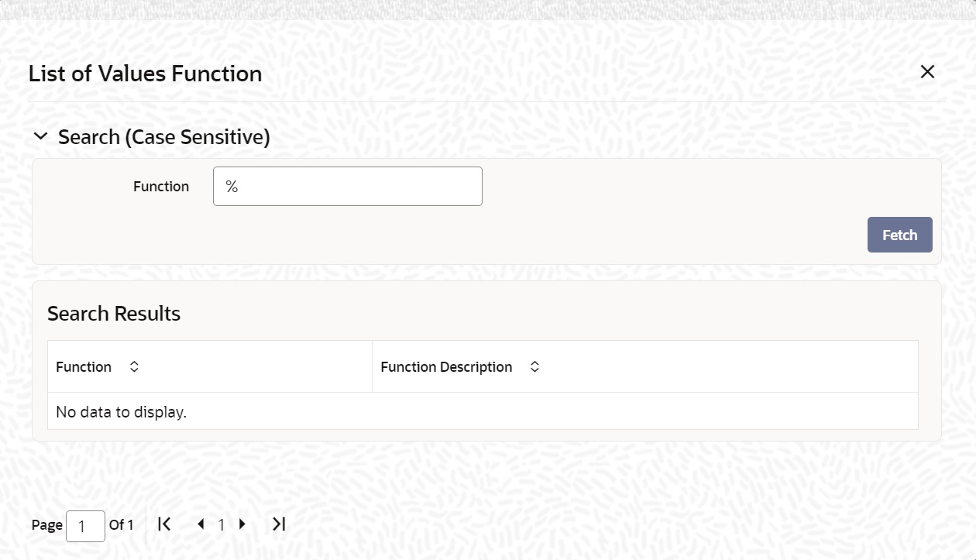Jump to the last page of results

(279, 524)
